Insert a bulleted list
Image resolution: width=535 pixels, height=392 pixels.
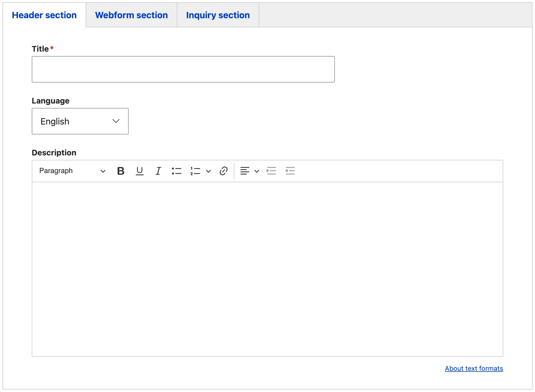(x=176, y=171)
